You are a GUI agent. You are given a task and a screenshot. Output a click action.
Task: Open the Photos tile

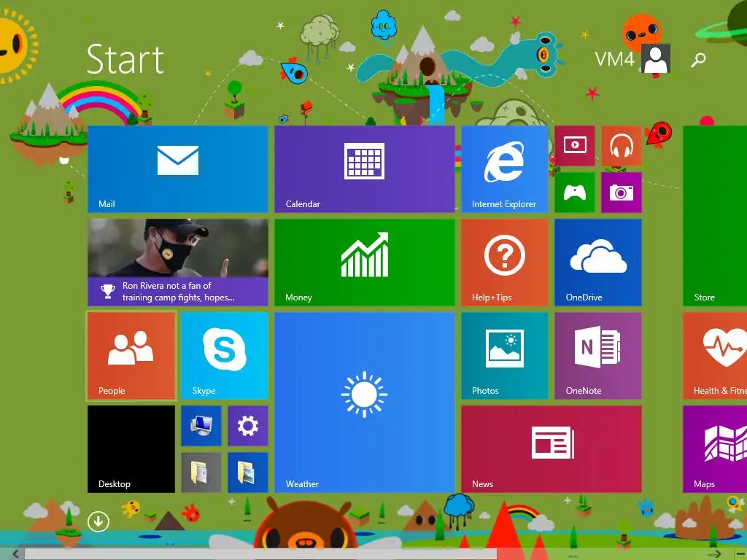[505, 356]
